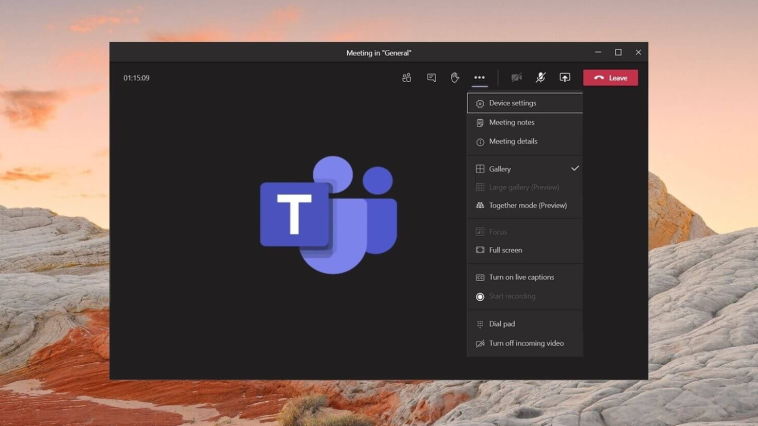Click the Meeting in "General" title

tap(379, 53)
